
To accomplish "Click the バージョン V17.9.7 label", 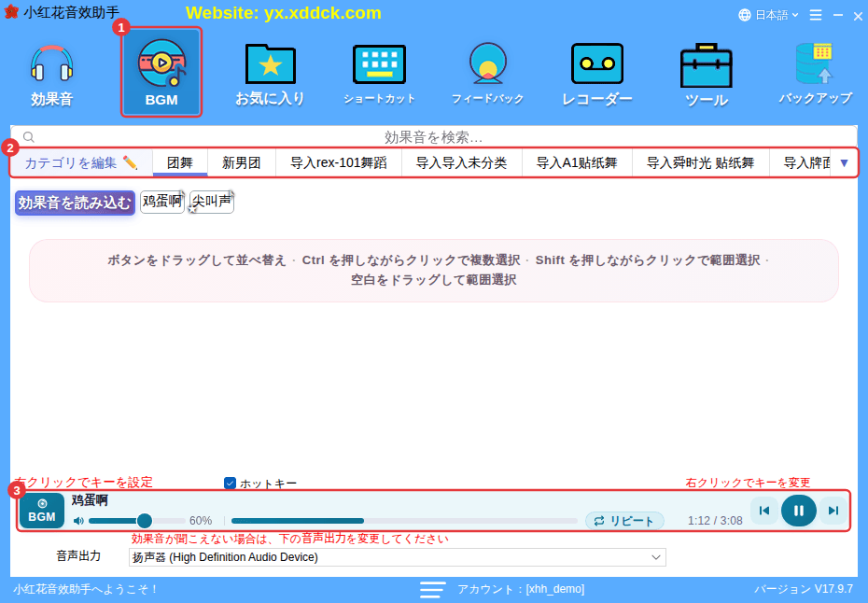I will (804, 589).
